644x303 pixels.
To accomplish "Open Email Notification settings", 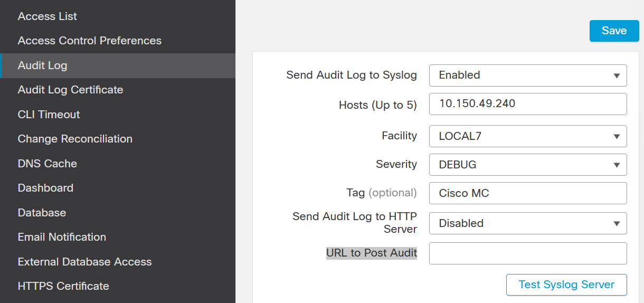I will pos(62,237).
